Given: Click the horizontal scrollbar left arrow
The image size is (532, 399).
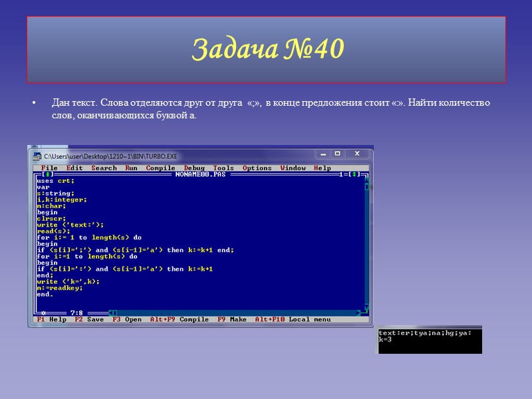Looking at the screenshot, I should pos(110,313).
